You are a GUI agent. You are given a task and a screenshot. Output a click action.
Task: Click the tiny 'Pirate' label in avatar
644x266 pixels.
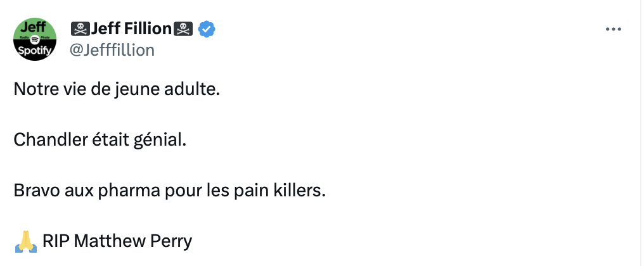[x=46, y=37]
